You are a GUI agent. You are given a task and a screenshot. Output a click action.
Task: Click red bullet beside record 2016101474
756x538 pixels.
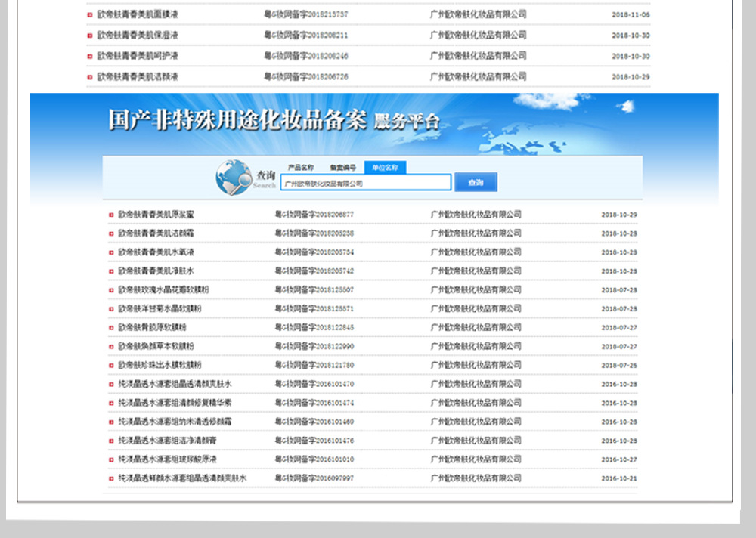[111, 403]
